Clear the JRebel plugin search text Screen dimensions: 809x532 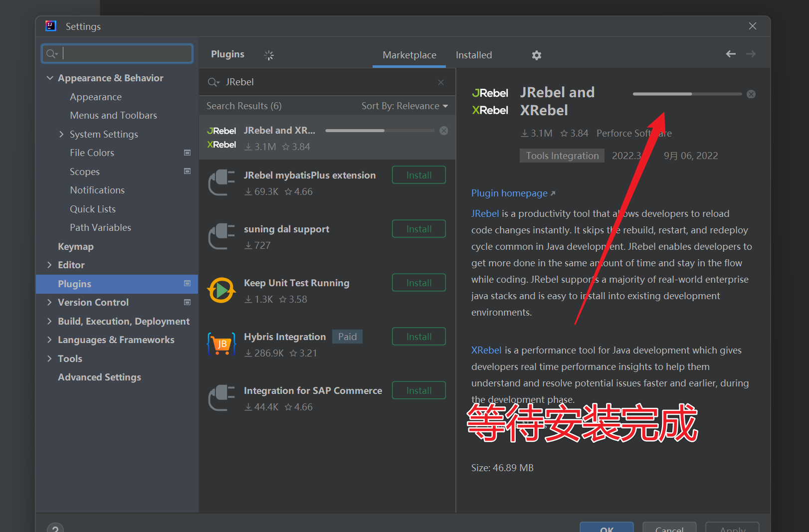441,82
